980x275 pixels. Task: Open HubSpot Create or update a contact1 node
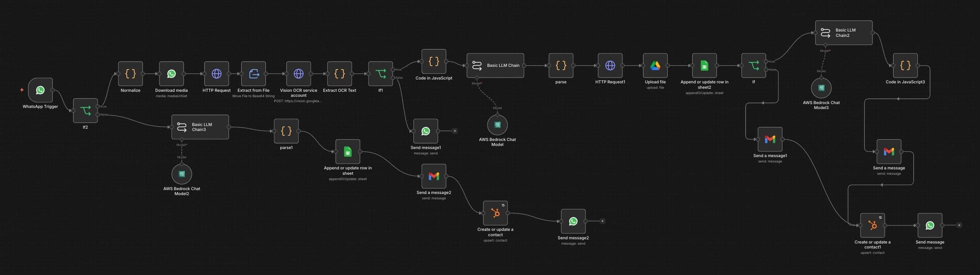coord(873,226)
